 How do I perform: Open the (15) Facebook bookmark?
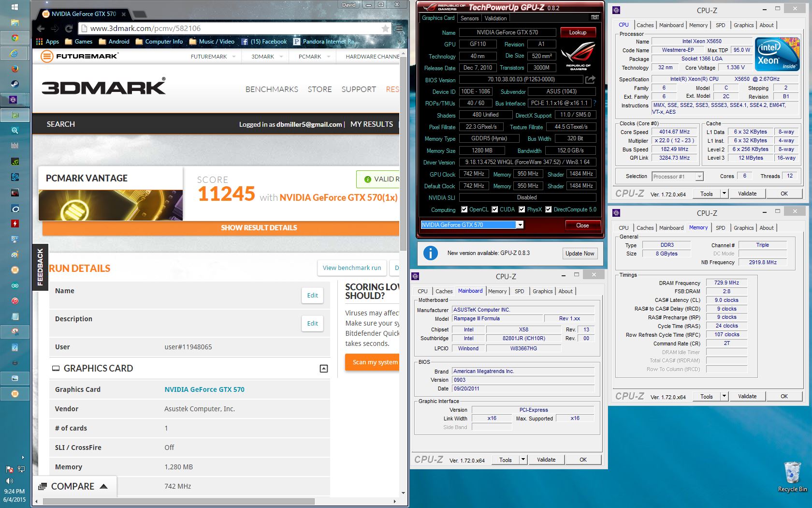(x=264, y=42)
